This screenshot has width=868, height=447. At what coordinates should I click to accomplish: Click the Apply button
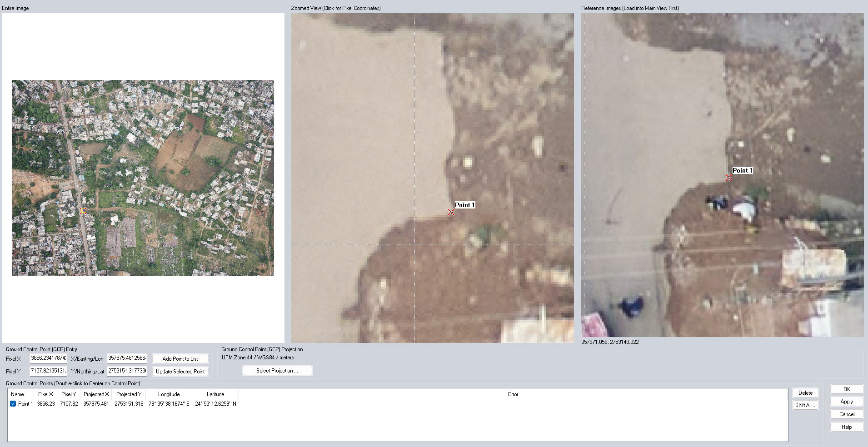click(846, 402)
